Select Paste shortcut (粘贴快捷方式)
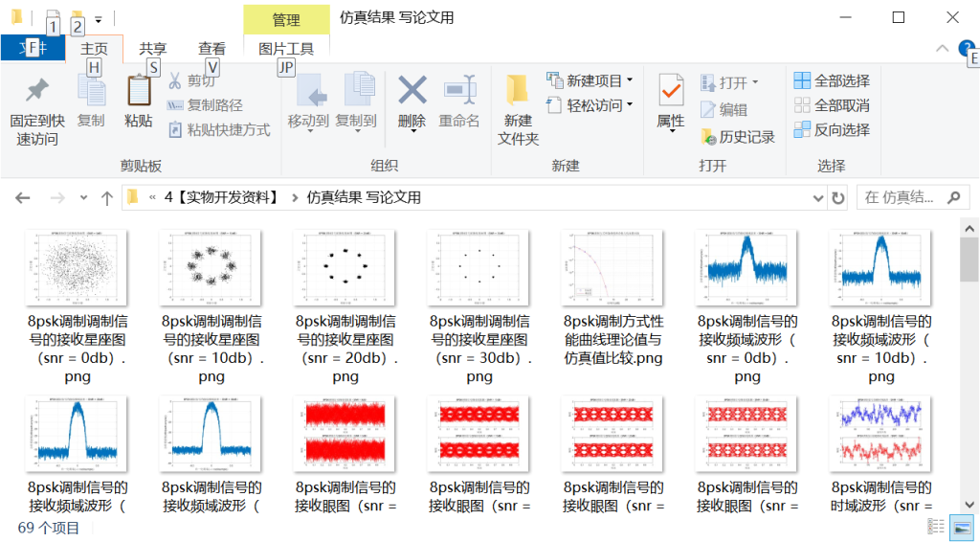This screenshot has width=980, height=542. point(219,130)
